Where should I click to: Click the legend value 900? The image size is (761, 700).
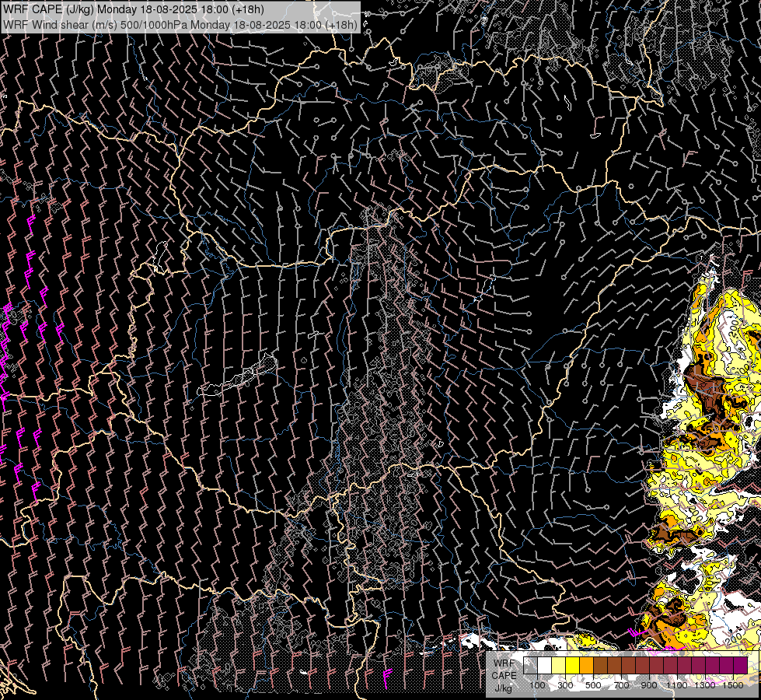[649, 685]
